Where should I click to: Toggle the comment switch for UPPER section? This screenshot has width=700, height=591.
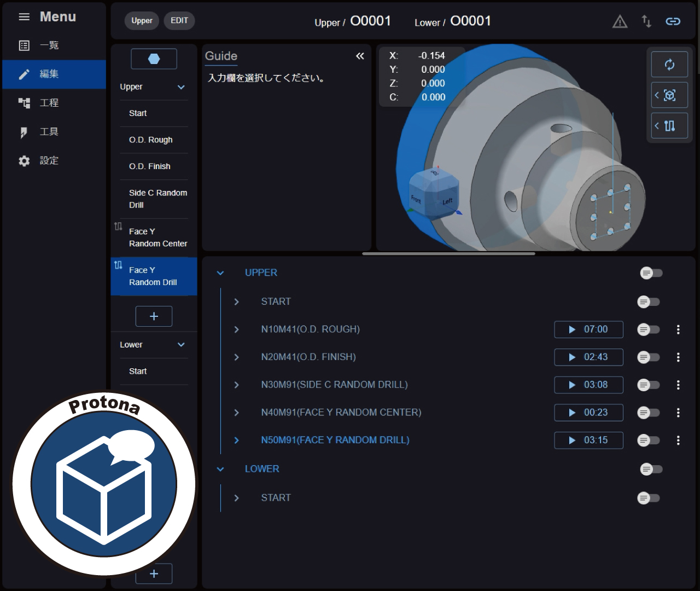tap(651, 273)
